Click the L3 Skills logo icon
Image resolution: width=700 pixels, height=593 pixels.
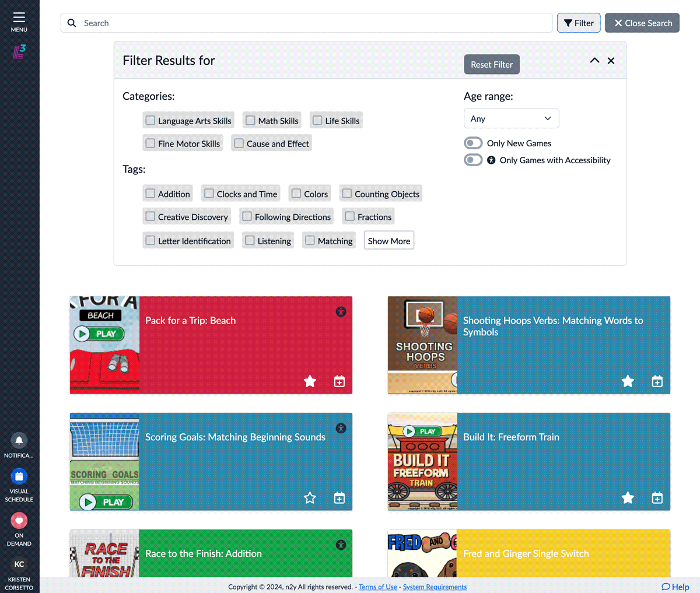coord(19,52)
